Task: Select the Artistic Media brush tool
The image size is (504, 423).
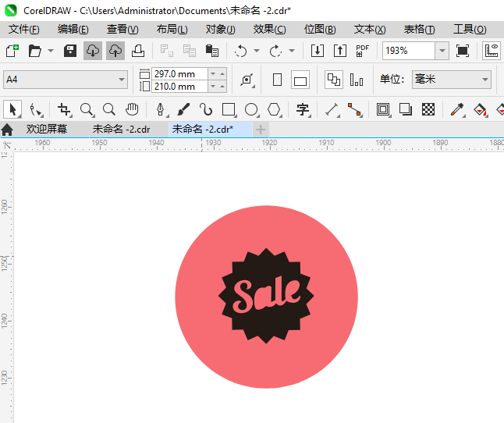Action: 183,109
